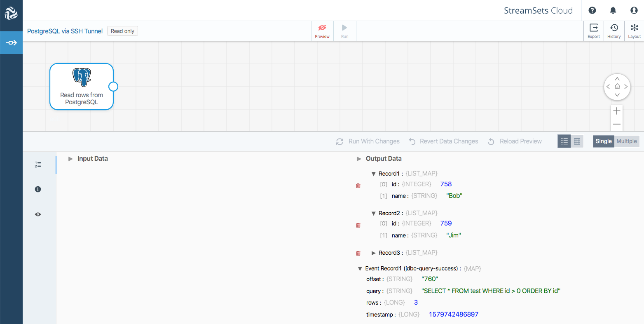Collapse Record2 in output data
Image resolution: width=644 pixels, height=324 pixels.
pyautogui.click(x=374, y=214)
